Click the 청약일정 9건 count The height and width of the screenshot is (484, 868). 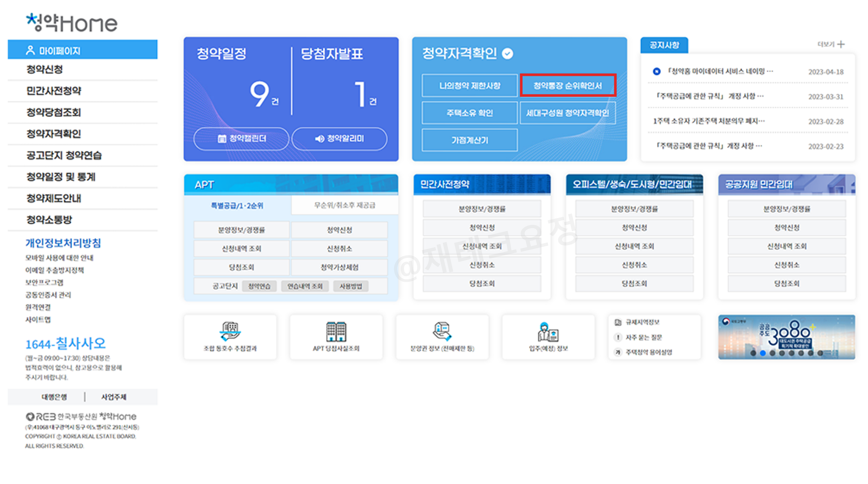pyautogui.click(x=264, y=94)
